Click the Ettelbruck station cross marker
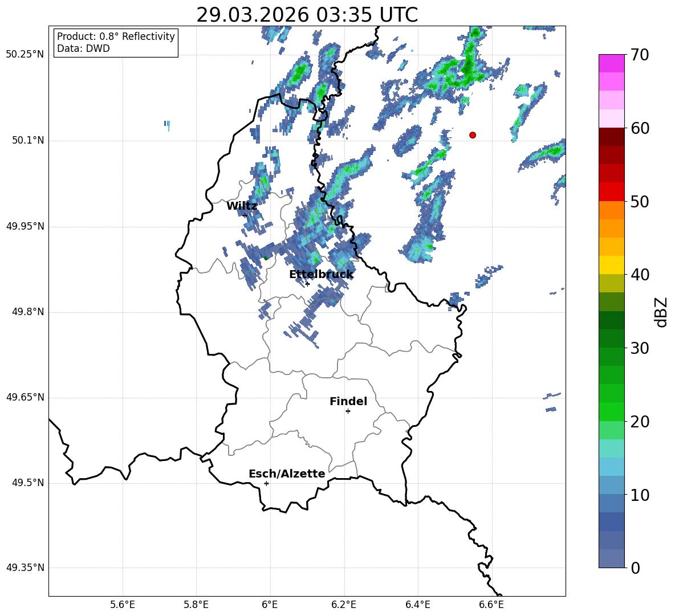The image size is (675, 616). pyautogui.click(x=307, y=284)
